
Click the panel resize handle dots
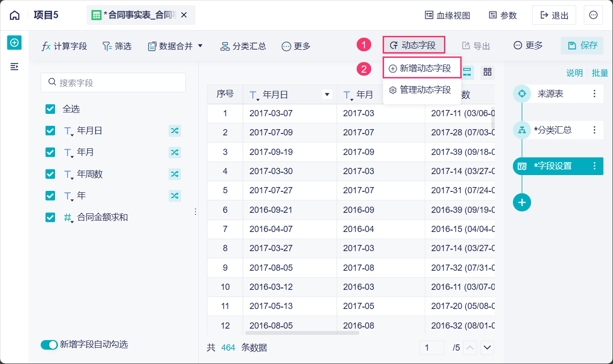195,212
